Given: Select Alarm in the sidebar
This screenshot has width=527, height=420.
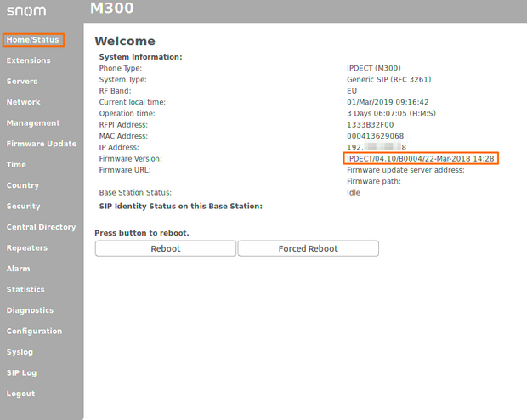Looking at the screenshot, I should (19, 269).
